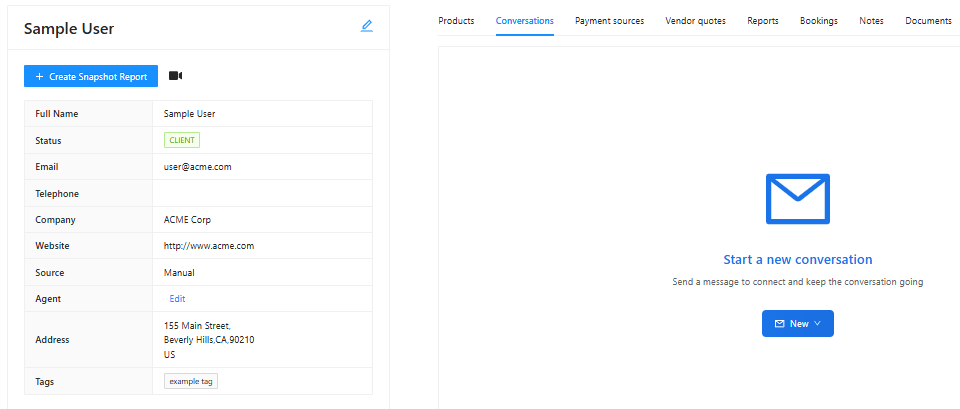The height and width of the screenshot is (409, 960).
Task: Click the Telephone field label
Action: pos(57,193)
